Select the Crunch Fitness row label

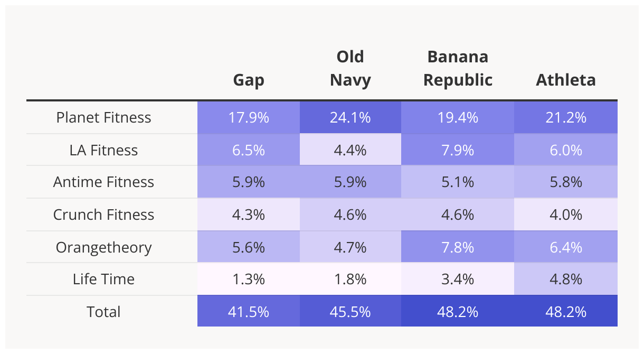pos(104,215)
